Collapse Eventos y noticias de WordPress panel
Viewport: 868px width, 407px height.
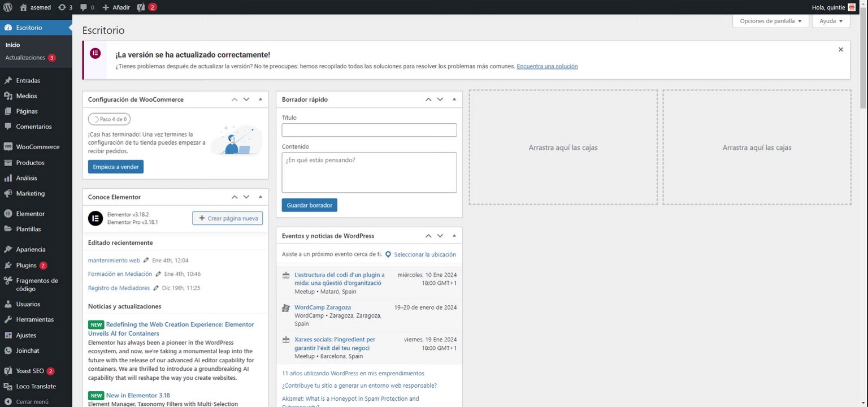point(454,236)
